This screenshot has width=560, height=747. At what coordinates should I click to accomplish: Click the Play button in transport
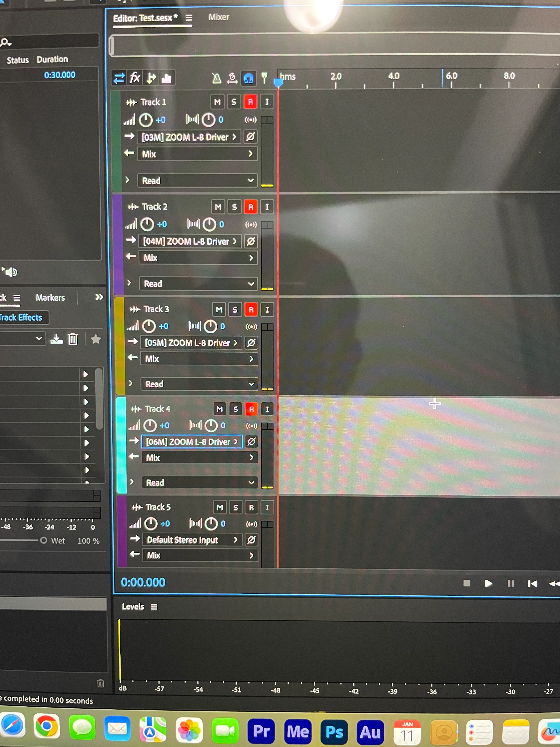[488, 583]
